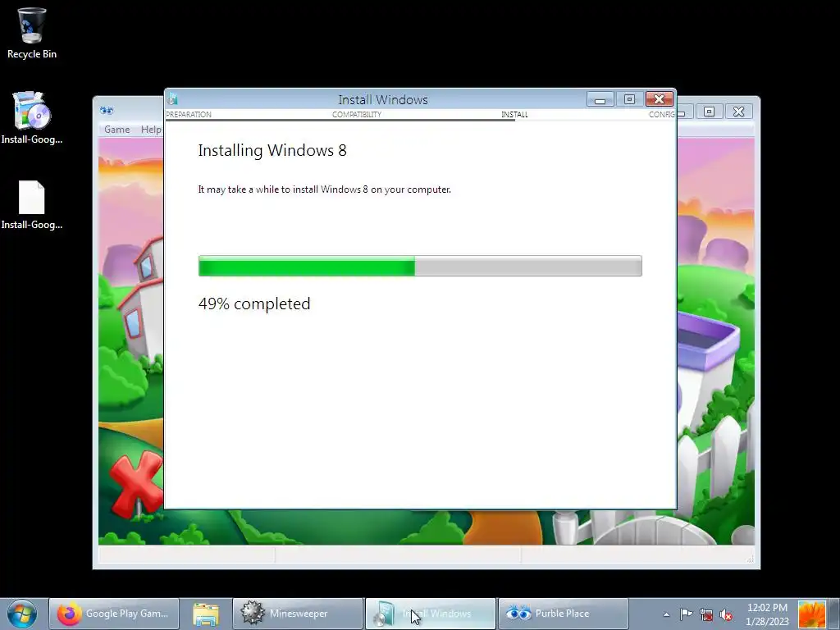Viewport: 840px width, 630px height.
Task: Switch to Minesweeper taskbar button
Action: [298, 614]
